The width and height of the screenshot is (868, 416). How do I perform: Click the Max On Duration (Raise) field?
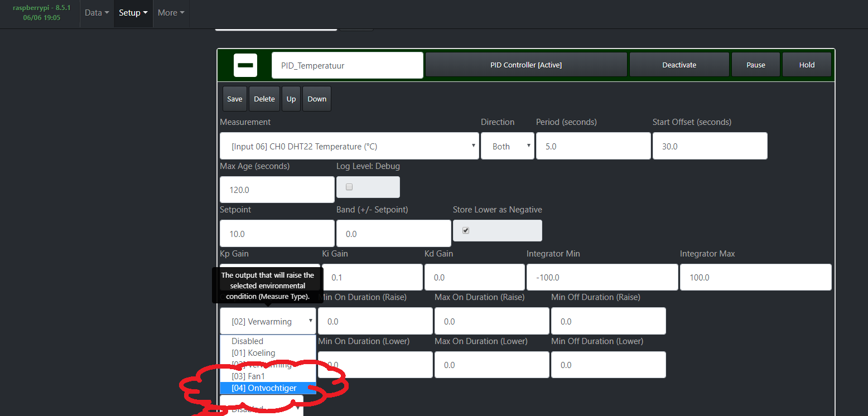[491, 321]
